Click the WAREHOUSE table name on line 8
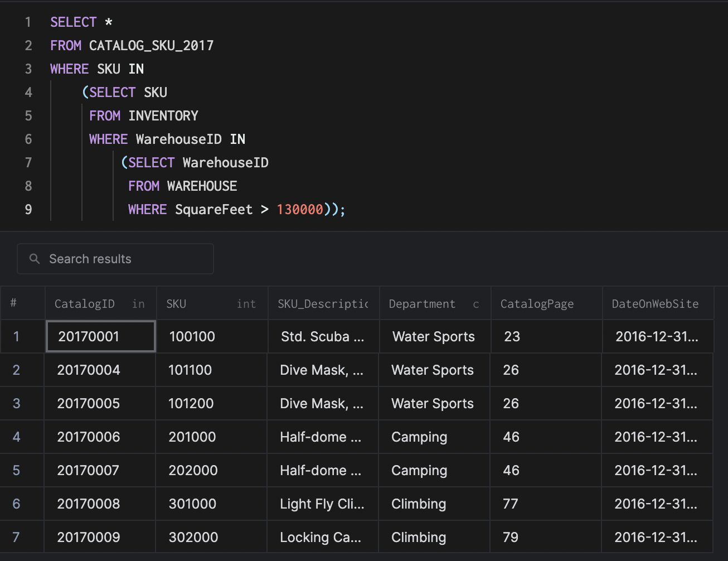 point(202,186)
